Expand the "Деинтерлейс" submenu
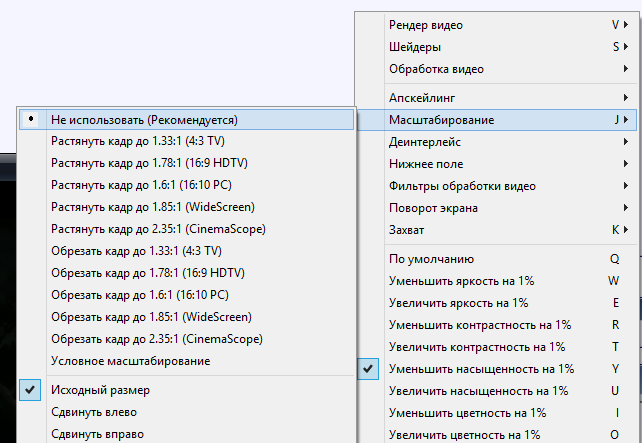The width and height of the screenshot is (642, 443). tap(426, 142)
